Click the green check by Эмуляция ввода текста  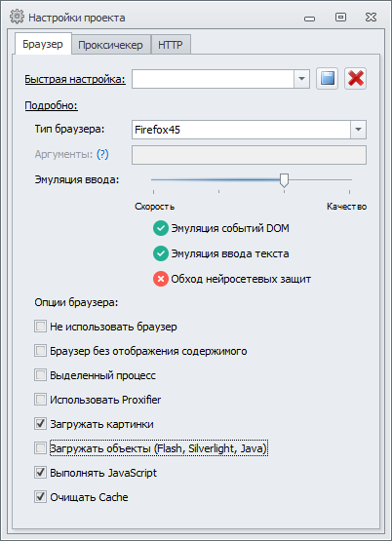pos(161,253)
